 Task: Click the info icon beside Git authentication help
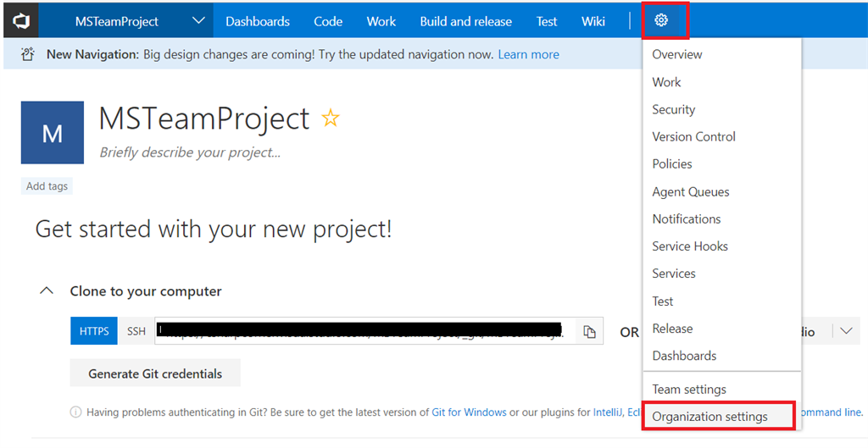(75, 412)
